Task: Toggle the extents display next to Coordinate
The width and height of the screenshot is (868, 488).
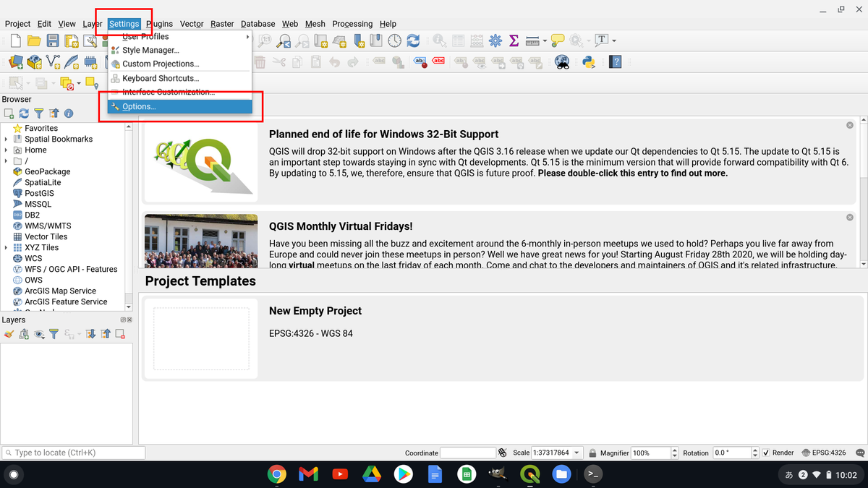Action: tap(502, 453)
